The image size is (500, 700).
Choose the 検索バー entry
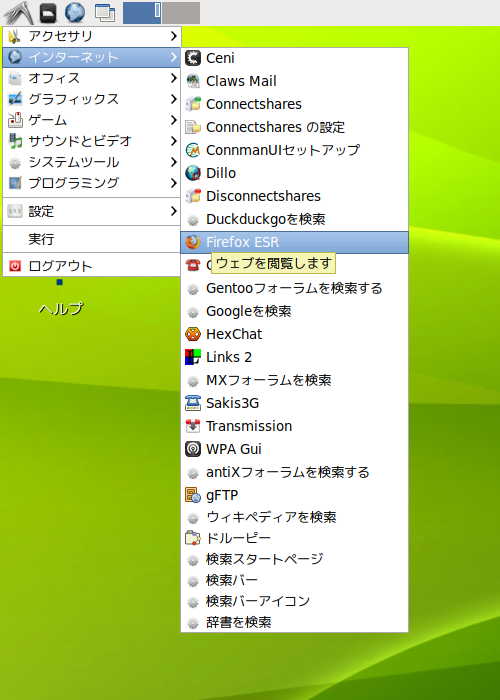coord(294,580)
